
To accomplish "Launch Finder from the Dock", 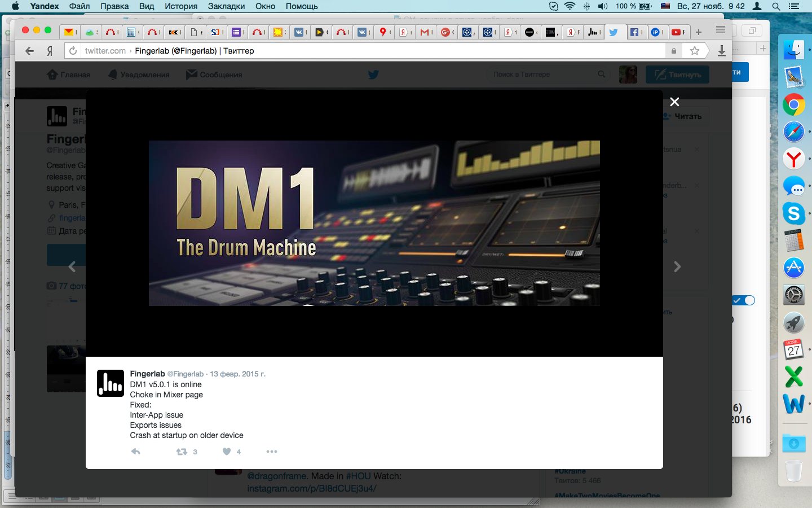I will tap(794, 50).
